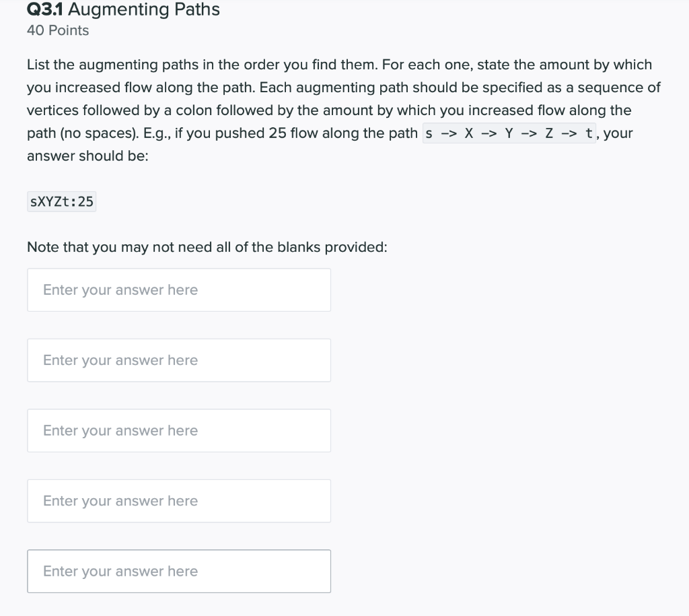689x616 pixels.
Task: Click the 's' vertex in inline code
Action: tap(429, 134)
